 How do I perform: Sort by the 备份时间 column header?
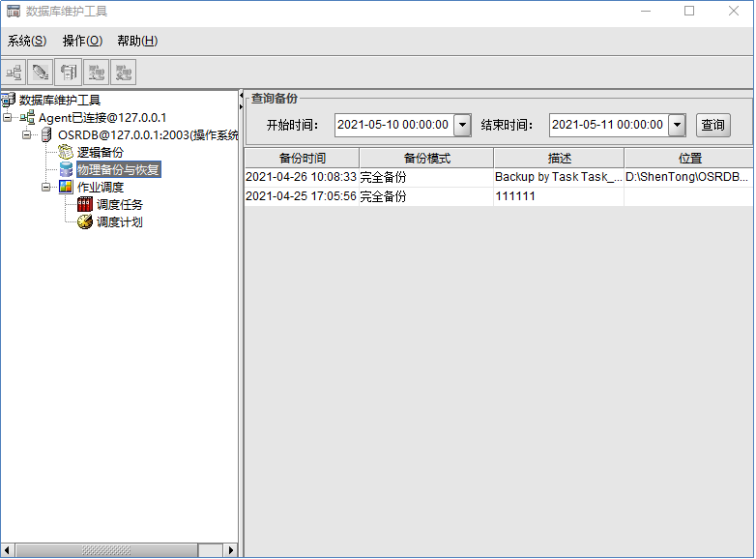(x=303, y=159)
